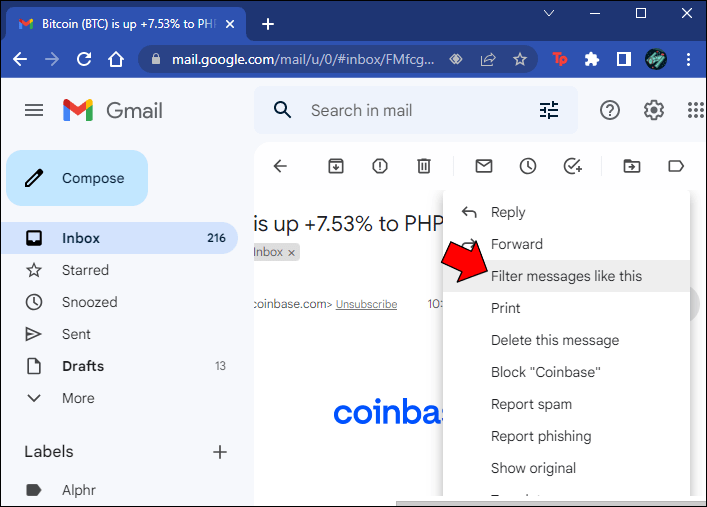707x507 pixels.
Task: Move email to folder icon
Action: (632, 166)
